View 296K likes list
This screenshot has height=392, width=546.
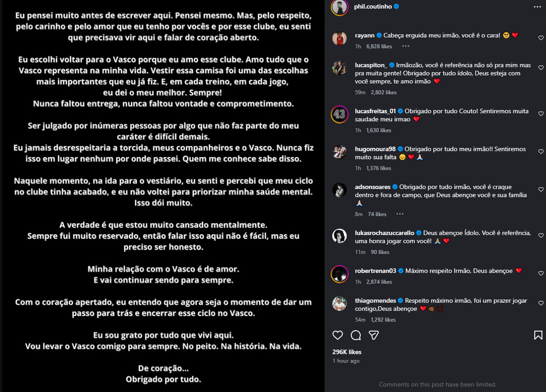(x=347, y=352)
